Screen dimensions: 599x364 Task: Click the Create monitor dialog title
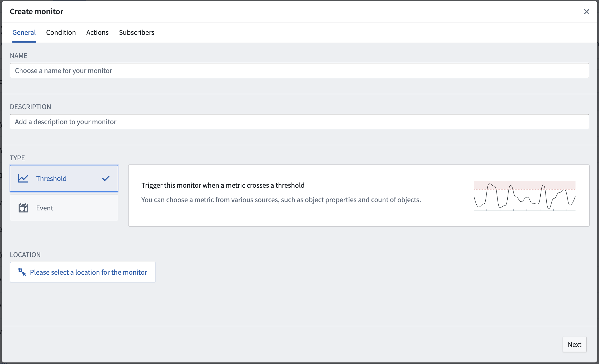pyautogui.click(x=36, y=12)
